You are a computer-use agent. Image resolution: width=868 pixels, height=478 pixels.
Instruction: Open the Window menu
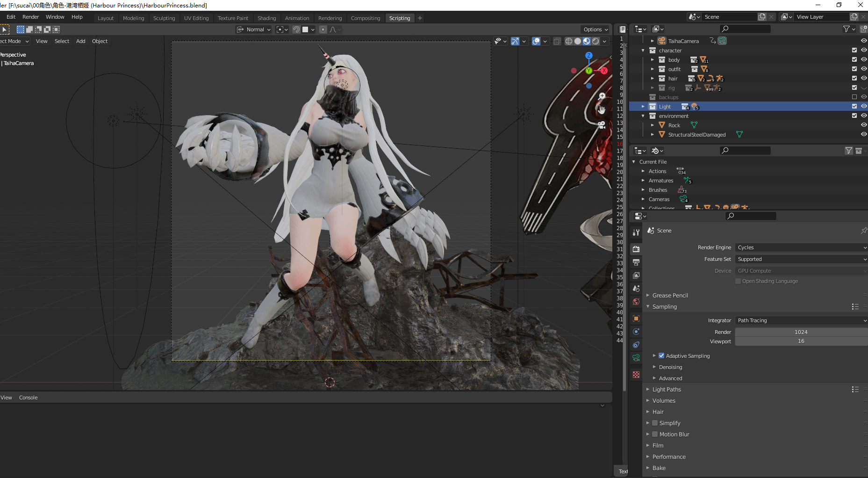pos(55,17)
